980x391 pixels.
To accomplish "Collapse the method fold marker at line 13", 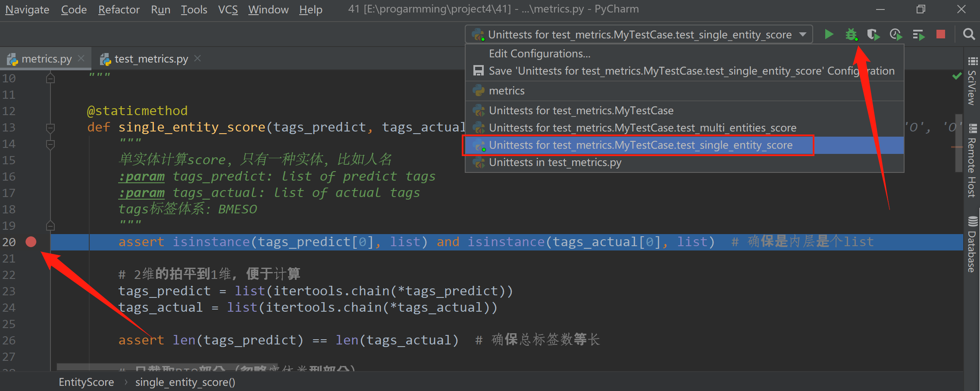I will [x=50, y=128].
